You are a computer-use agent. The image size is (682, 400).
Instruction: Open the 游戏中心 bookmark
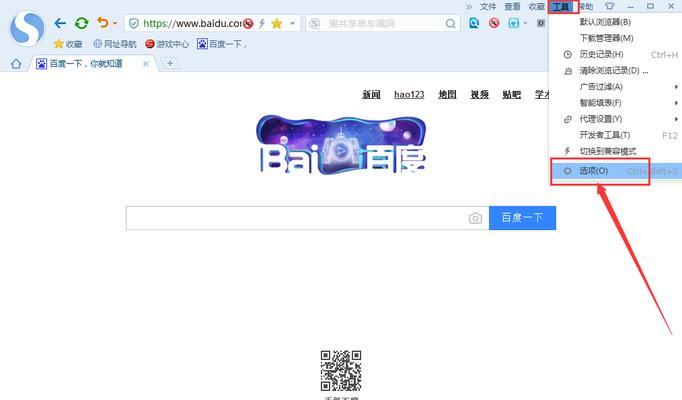[x=167, y=44]
